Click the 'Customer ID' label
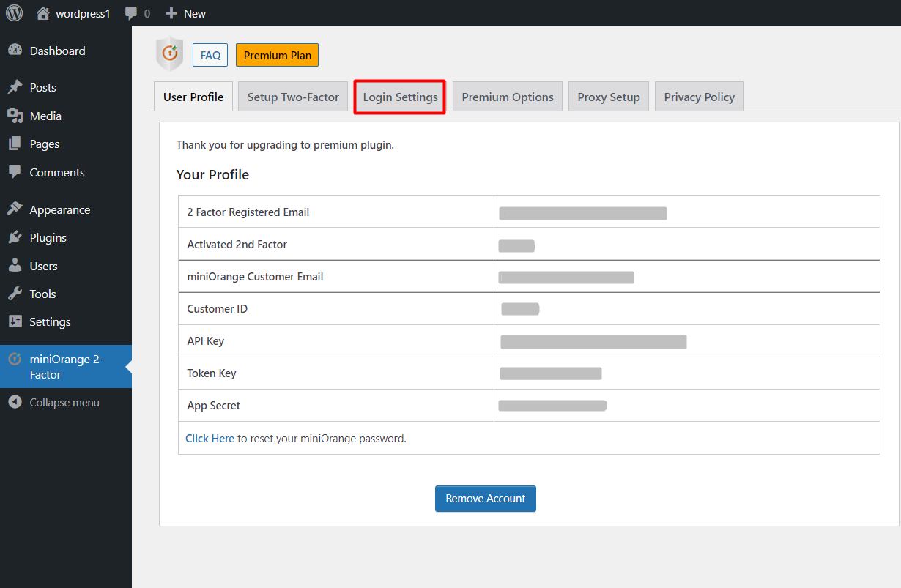 tap(218, 309)
